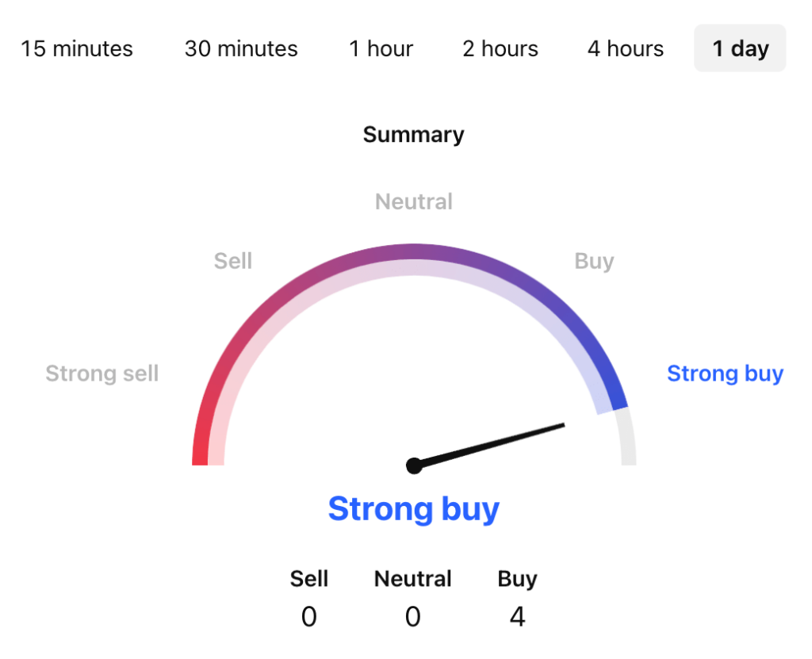Click the blue Strong buy gauge label
The image size is (812, 659).
point(725,374)
